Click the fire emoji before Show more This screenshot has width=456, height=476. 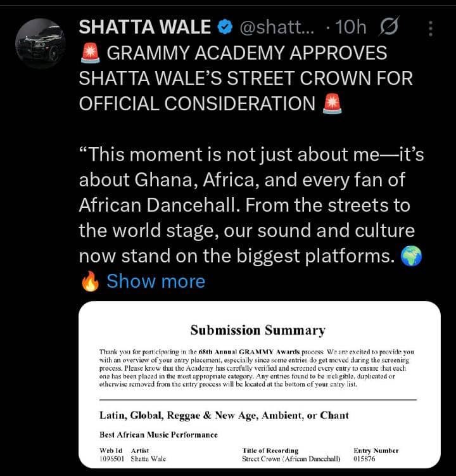pyautogui.click(x=90, y=281)
